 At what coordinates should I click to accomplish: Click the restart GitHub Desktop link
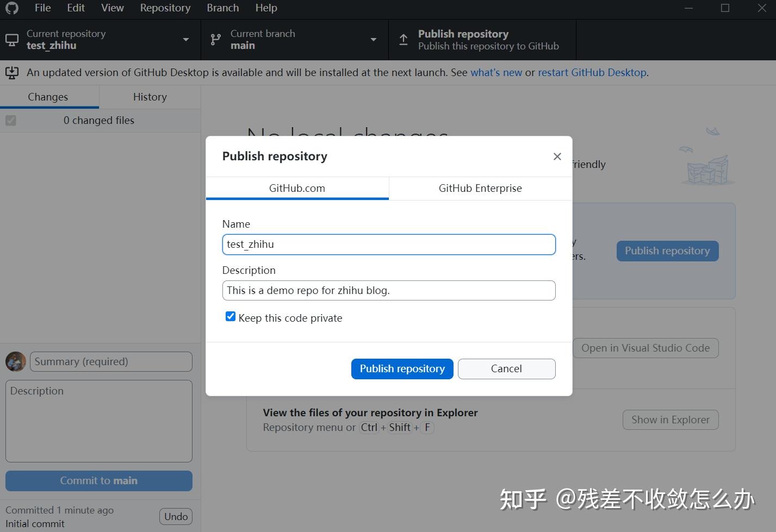592,72
